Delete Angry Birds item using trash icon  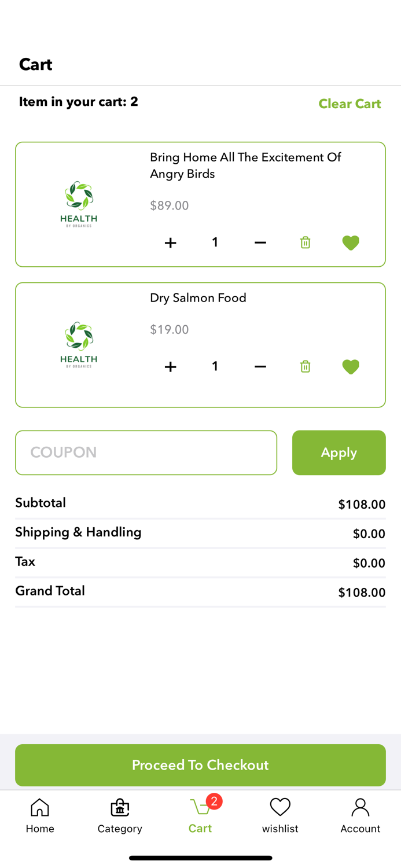point(305,242)
